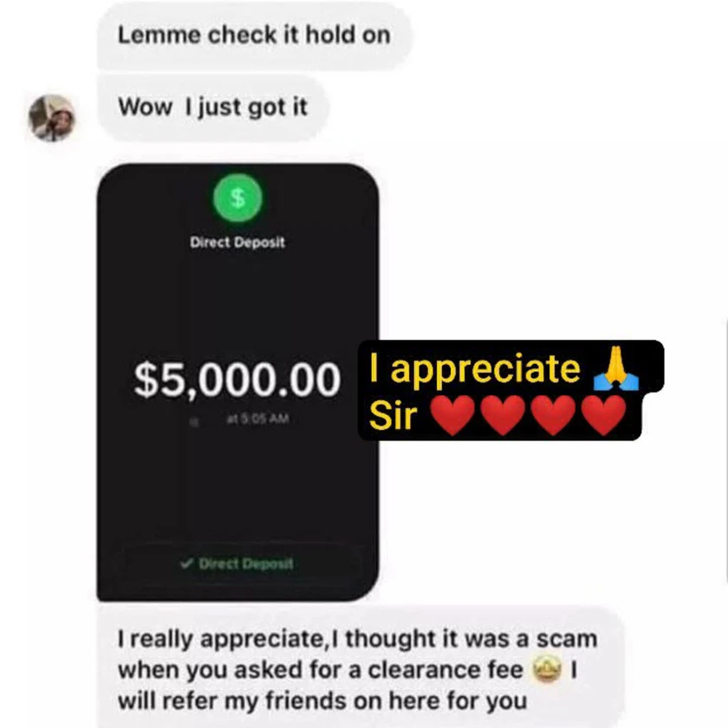This screenshot has height=728, width=728.
Task: Click the Direct Deposit label under dollar icon
Action: (x=237, y=243)
